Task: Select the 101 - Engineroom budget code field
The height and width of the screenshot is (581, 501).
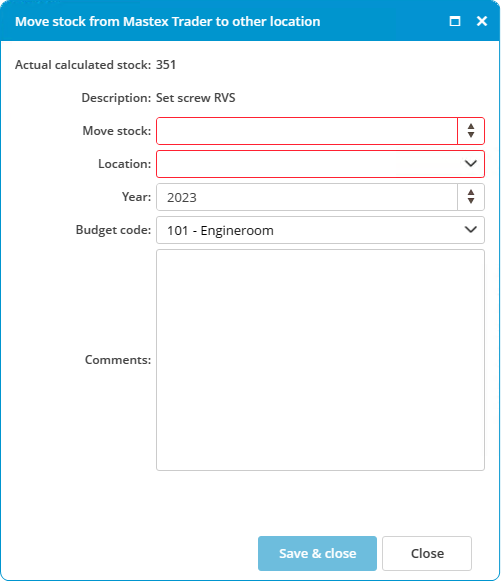Action: coord(320,230)
